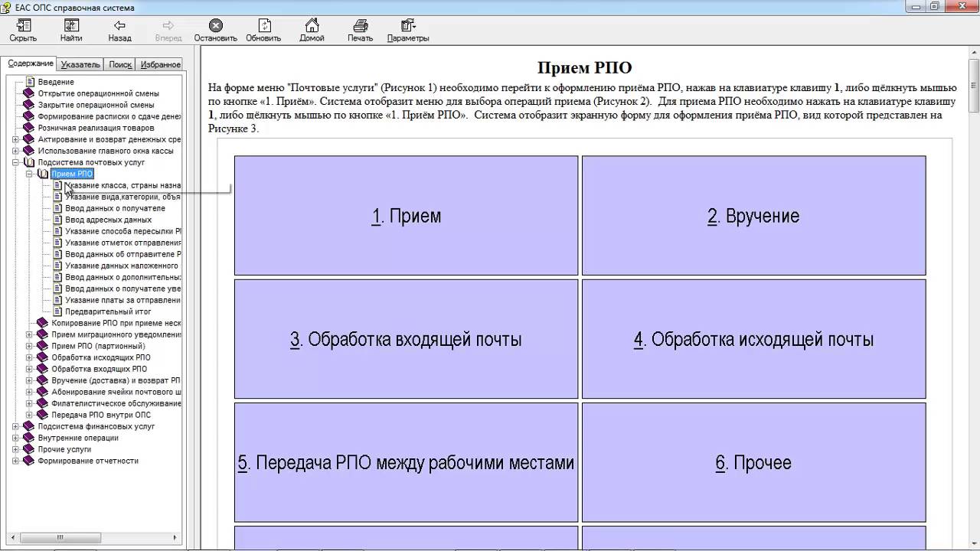Screen dimensions: 980x551
Task: Click the book icon for Подсистема финансовых услуг
Action: (x=30, y=426)
